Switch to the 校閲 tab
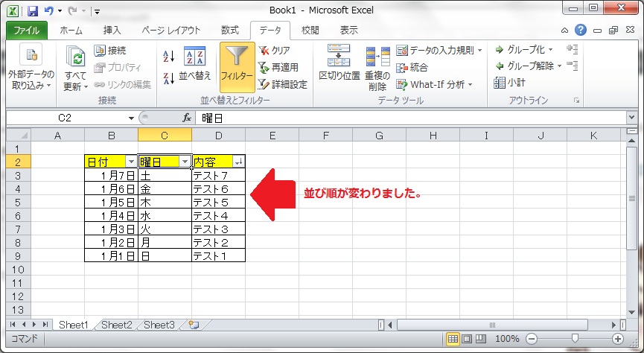The height and width of the screenshot is (353, 644). pyautogui.click(x=310, y=31)
